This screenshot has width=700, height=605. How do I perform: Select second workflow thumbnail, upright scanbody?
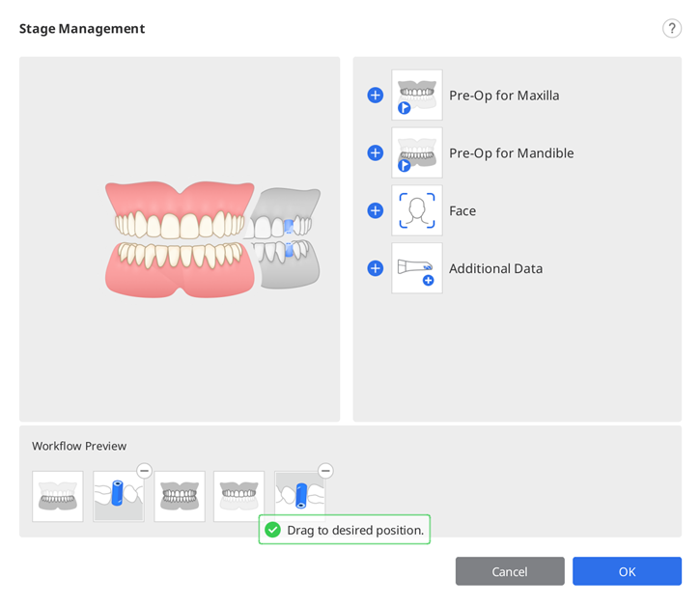(119, 496)
